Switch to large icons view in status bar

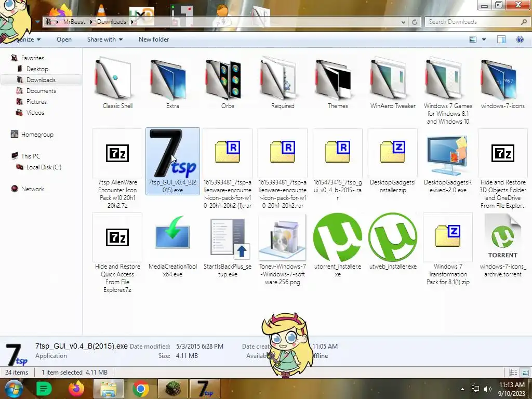click(x=525, y=373)
